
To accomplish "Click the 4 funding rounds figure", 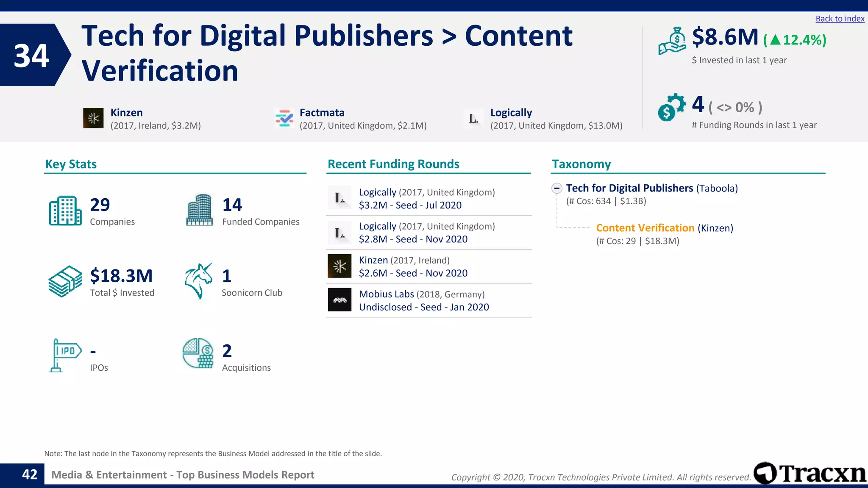I will pyautogui.click(x=698, y=104).
